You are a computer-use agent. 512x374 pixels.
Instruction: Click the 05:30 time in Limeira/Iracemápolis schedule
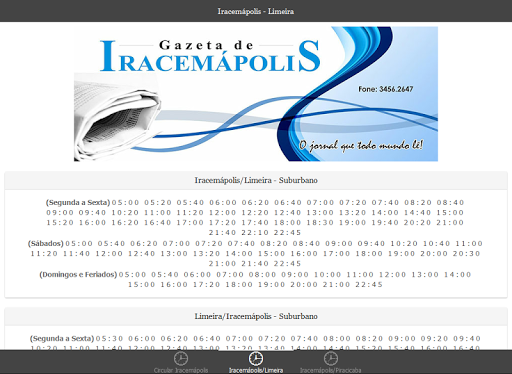pos(109,339)
